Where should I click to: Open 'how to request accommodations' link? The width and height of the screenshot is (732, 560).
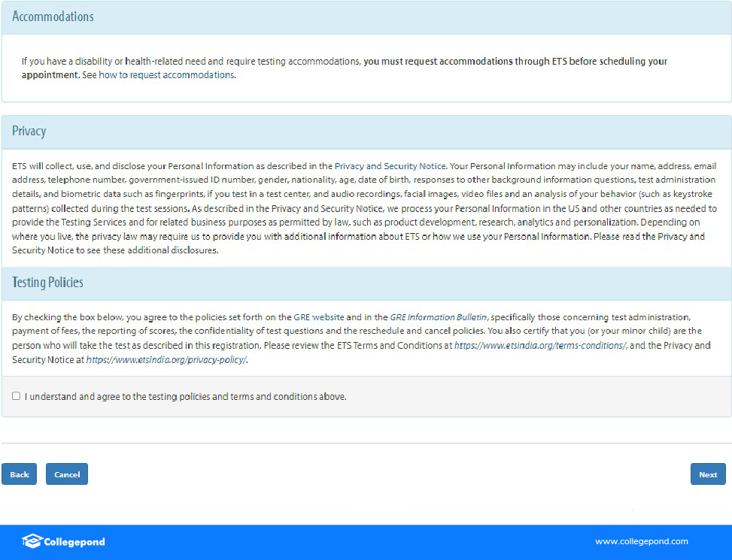pos(166,75)
